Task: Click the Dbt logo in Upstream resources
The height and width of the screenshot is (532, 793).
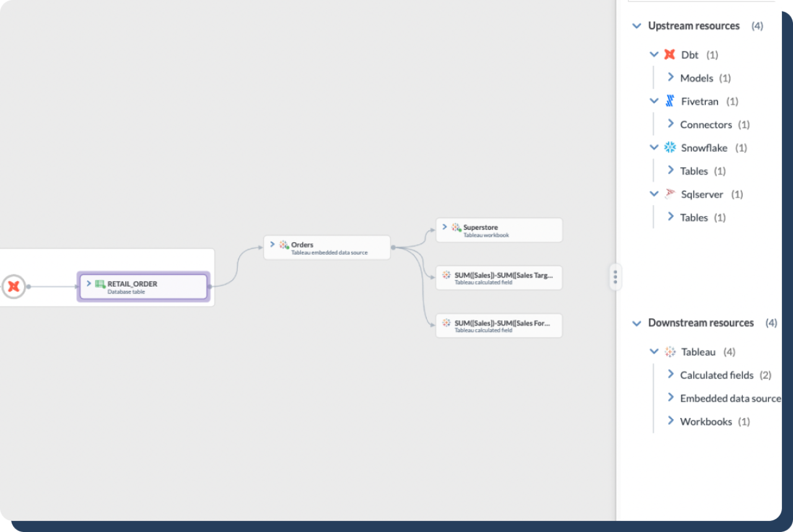Action: [x=670, y=55]
